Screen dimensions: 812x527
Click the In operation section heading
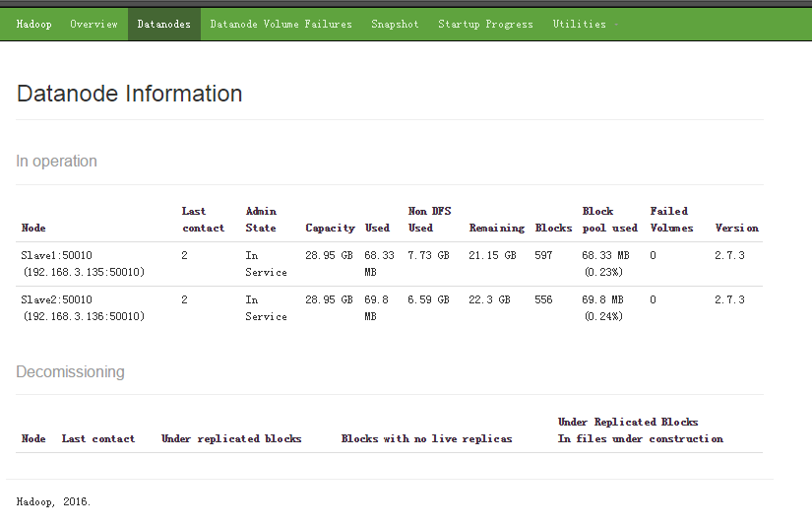click(x=56, y=162)
